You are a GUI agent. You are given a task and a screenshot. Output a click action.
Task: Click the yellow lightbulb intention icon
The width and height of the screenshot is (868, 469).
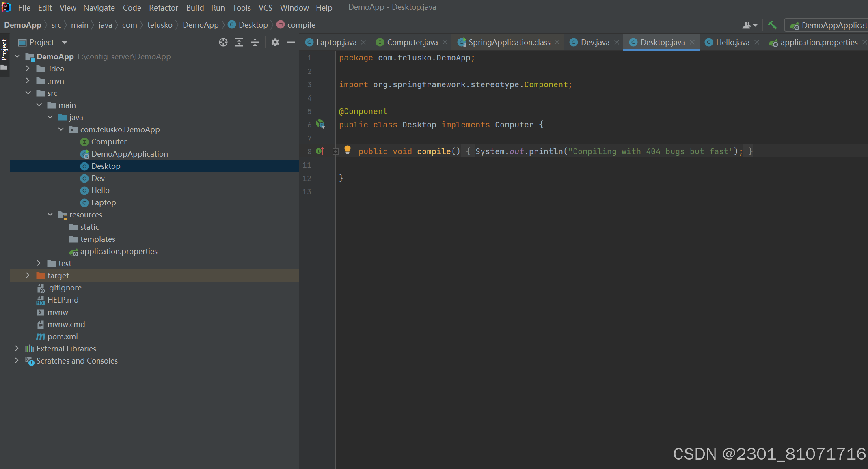348,150
